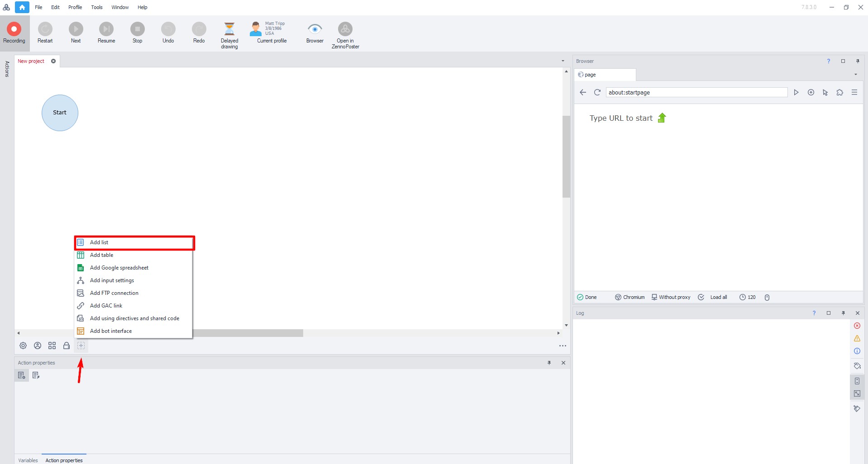
Task: Click the vertical canvas scrollbar
Action: coord(566,156)
